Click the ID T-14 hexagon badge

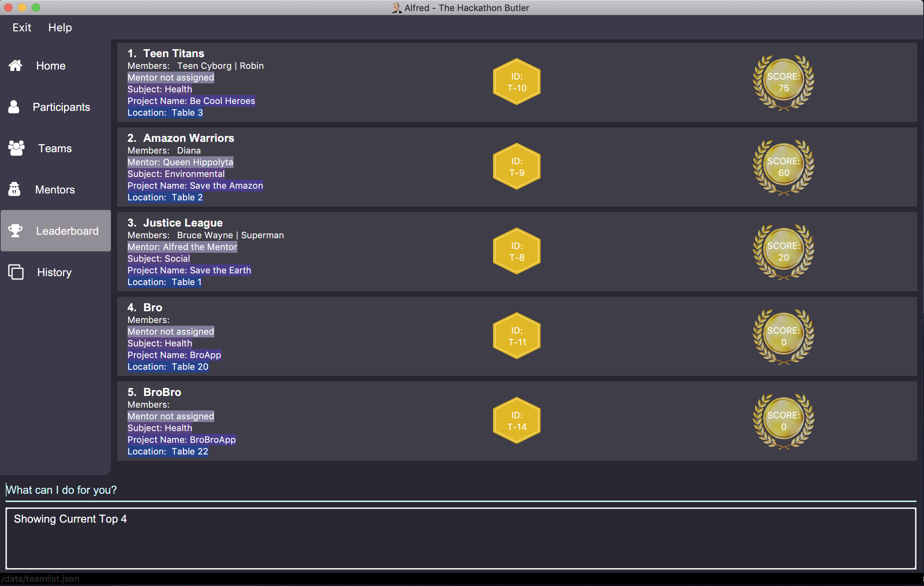pyautogui.click(x=516, y=421)
